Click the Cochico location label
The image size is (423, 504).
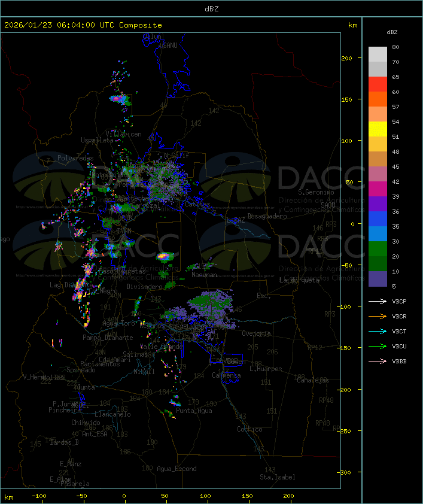[x=249, y=429]
